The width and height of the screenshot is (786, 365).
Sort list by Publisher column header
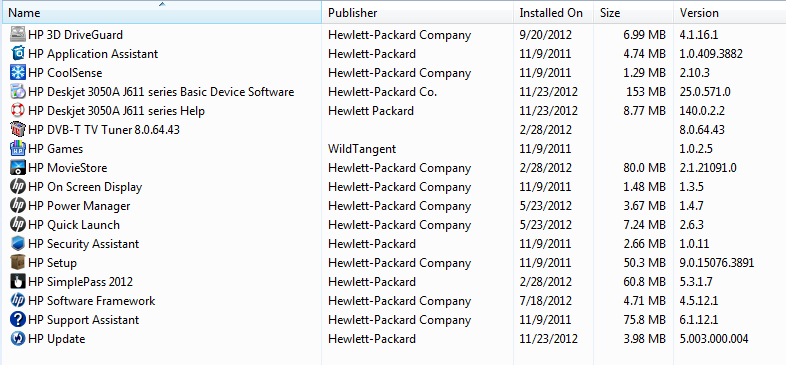(418, 13)
